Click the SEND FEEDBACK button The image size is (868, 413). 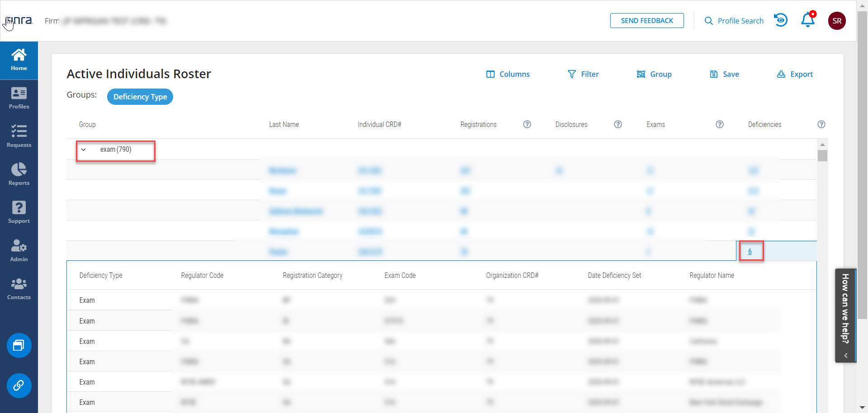[x=646, y=21]
